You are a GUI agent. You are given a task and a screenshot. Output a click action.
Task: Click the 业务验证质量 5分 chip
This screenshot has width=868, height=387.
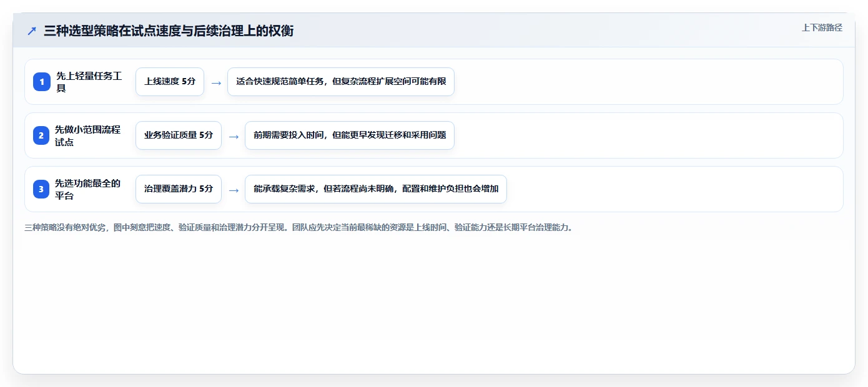[179, 135]
